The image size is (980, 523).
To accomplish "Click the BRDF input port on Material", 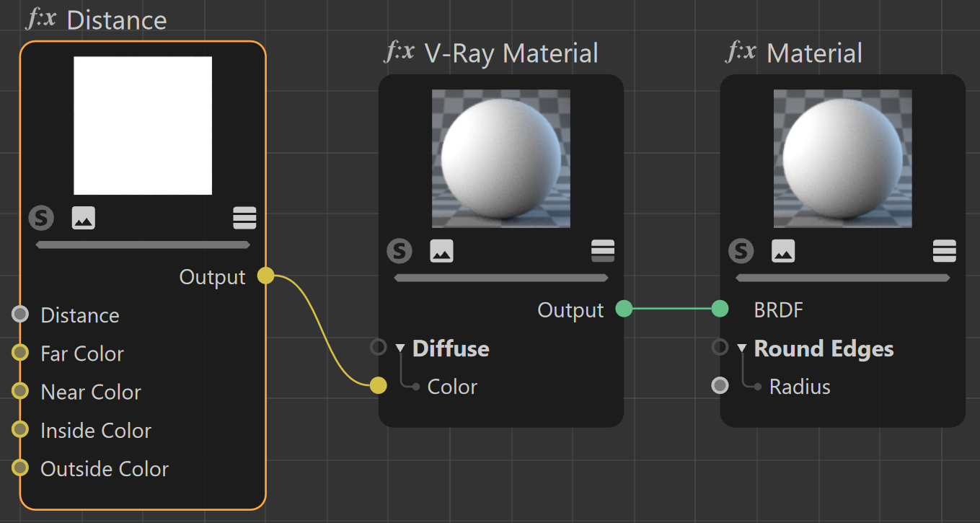I will coord(720,309).
